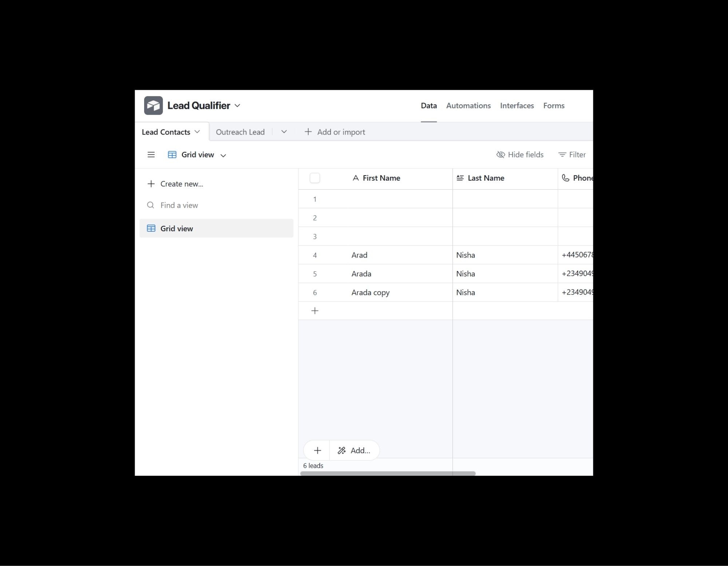Switch to the Automations tab

(468, 105)
